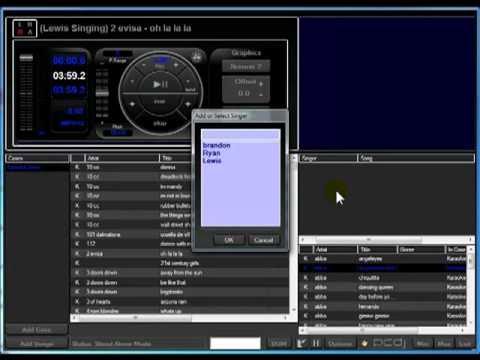The width and height of the screenshot is (480, 360).
Task: Confirm singer selection with OK button
Action: (229, 240)
